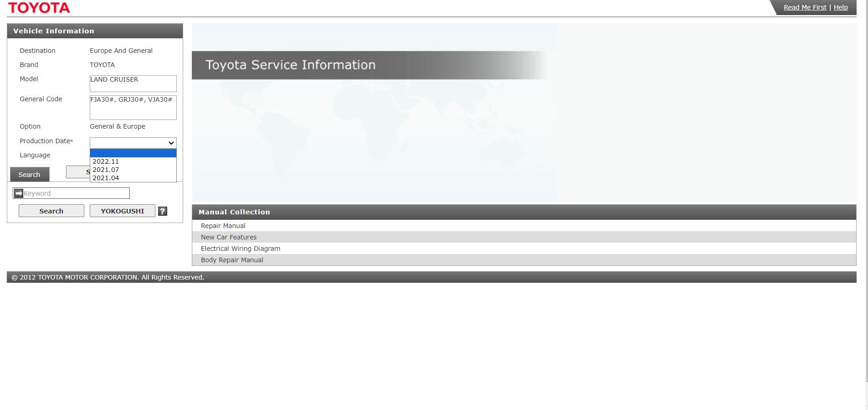Open the Read Me First link
The image size is (868, 410).
click(805, 7)
